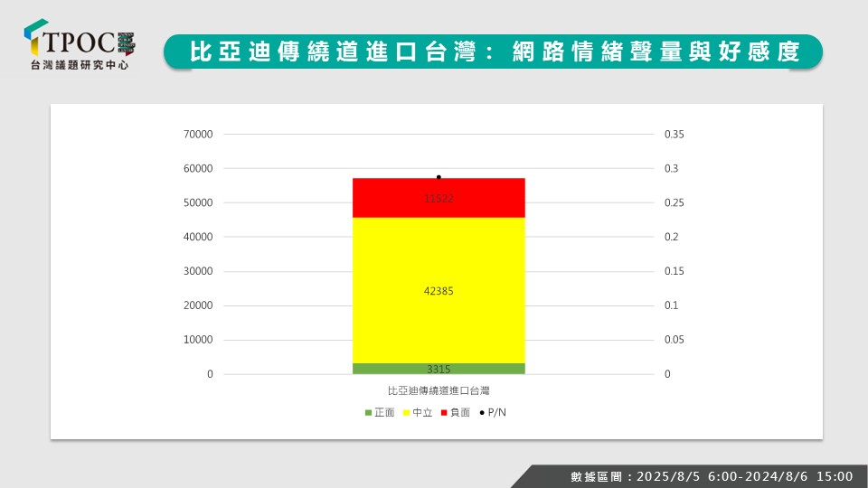The height and width of the screenshot is (488, 868).
Task: Click the 0.05 right axis tick label
Action: tap(675, 340)
